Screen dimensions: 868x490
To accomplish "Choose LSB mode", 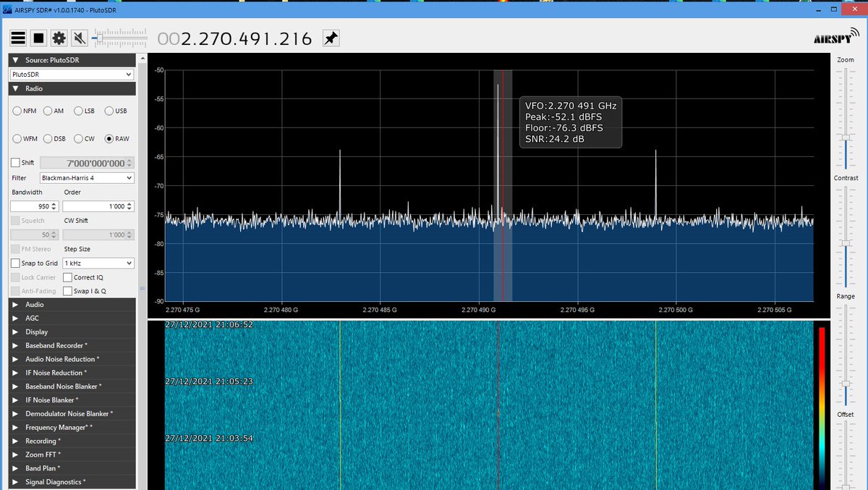I will [85, 111].
